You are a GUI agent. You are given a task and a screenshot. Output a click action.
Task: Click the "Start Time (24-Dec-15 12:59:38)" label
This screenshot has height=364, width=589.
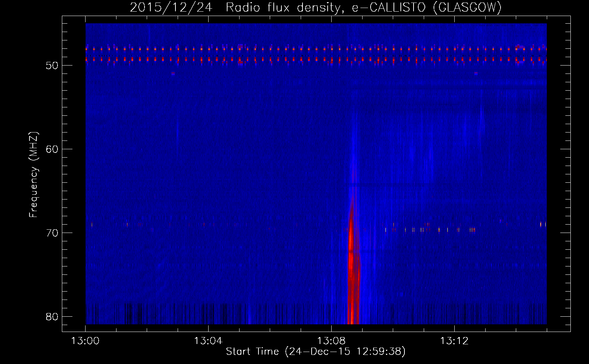316,352
